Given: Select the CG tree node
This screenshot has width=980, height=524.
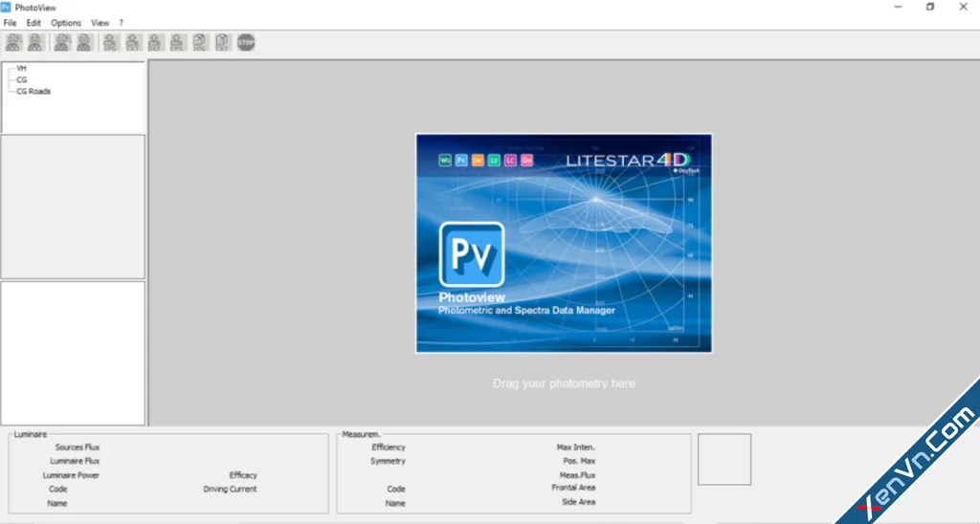Looking at the screenshot, I should 22,80.
